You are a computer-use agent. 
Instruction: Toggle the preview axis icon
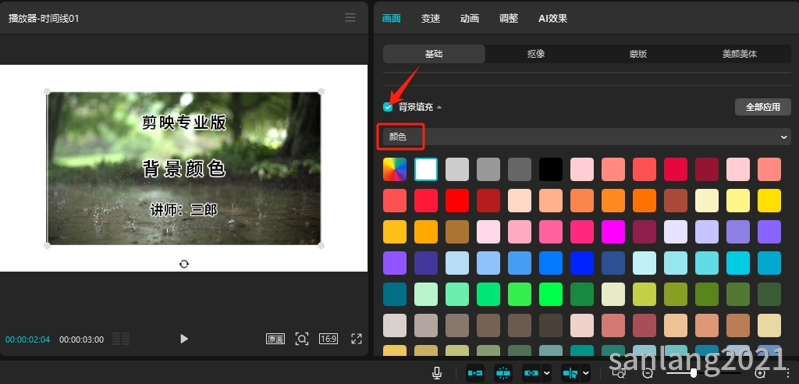570,373
